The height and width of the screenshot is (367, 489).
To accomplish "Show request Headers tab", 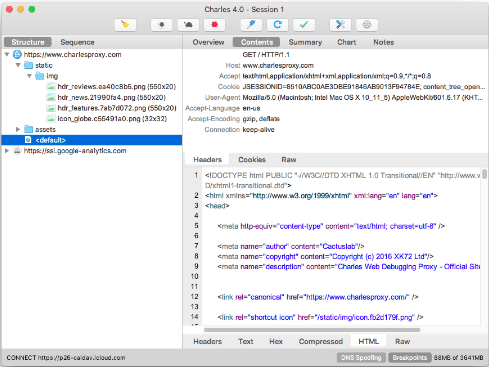I will pyautogui.click(x=207, y=160).
